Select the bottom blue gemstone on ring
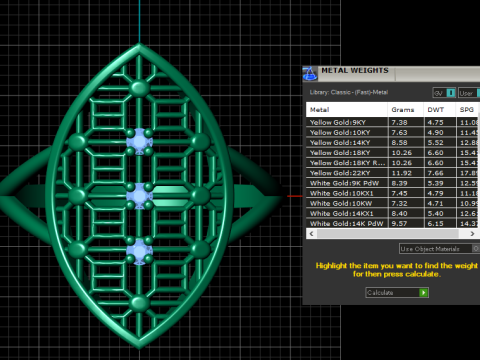The image size is (480, 360). [139, 251]
